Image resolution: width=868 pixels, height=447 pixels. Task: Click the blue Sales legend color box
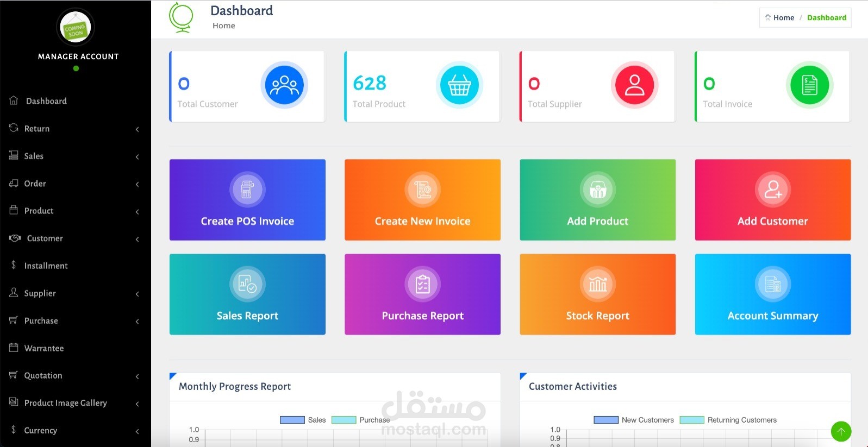tap(292, 420)
